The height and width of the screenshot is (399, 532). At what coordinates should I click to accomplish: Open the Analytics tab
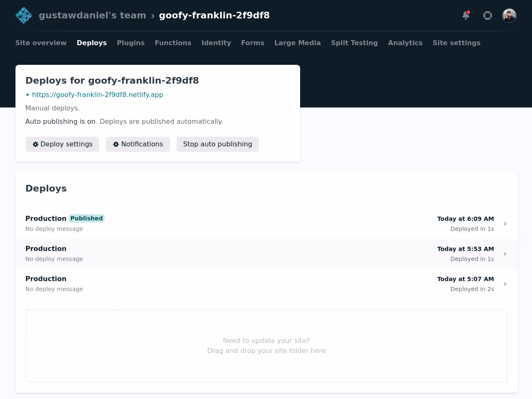pyautogui.click(x=405, y=43)
